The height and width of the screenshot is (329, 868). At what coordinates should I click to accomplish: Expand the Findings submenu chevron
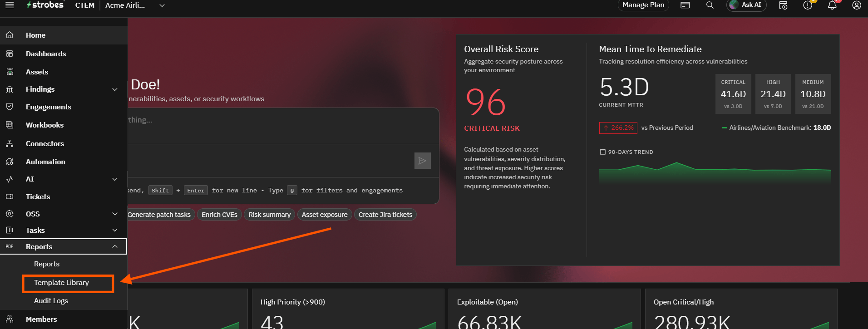115,89
